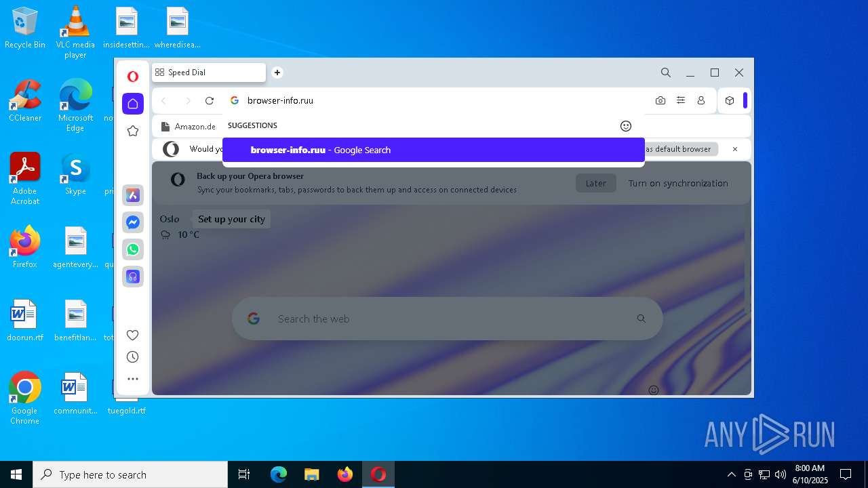The width and height of the screenshot is (868, 488).
Task: Go back to the previous page
Action: [163, 100]
